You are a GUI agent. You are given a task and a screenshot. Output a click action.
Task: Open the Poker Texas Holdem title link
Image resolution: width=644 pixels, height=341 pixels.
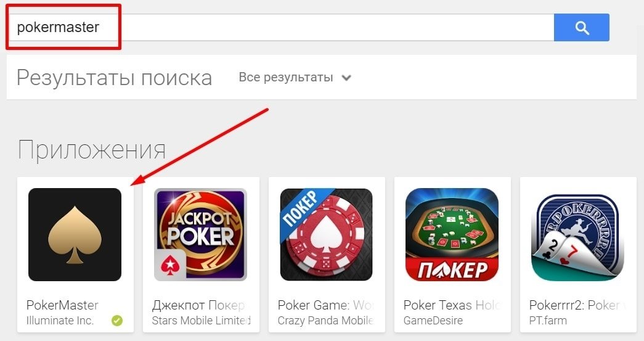(x=452, y=305)
